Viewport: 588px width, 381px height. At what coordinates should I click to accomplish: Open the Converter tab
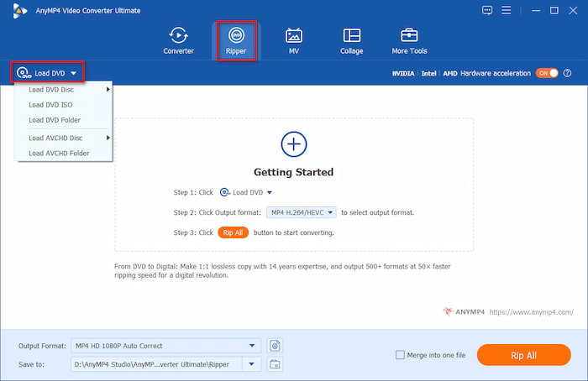click(x=178, y=41)
